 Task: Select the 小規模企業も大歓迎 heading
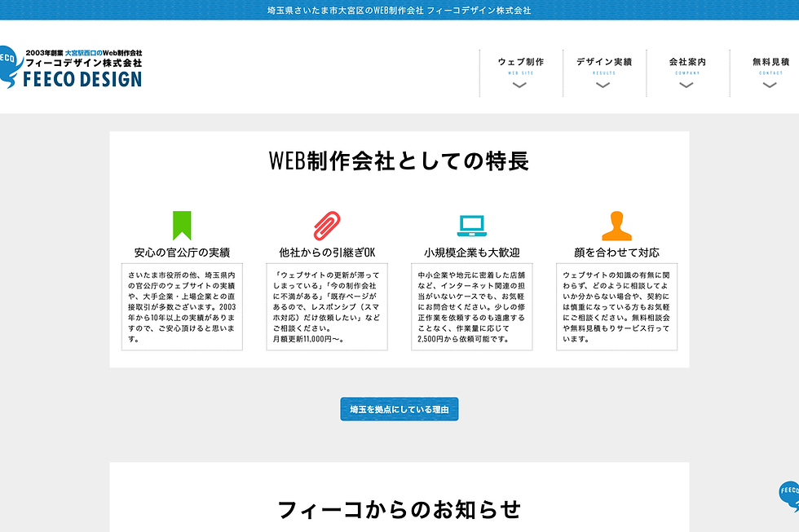point(472,253)
